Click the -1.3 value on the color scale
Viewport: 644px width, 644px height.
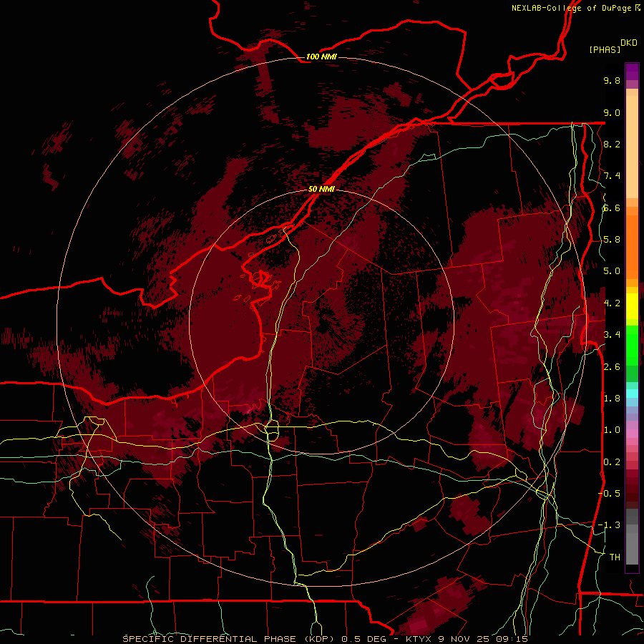[x=609, y=525]
